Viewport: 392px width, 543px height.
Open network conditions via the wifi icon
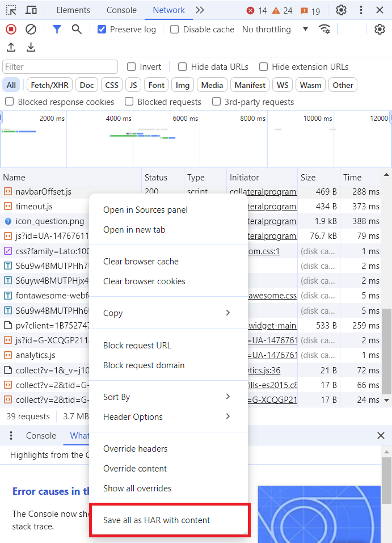(x=324, y=29)
